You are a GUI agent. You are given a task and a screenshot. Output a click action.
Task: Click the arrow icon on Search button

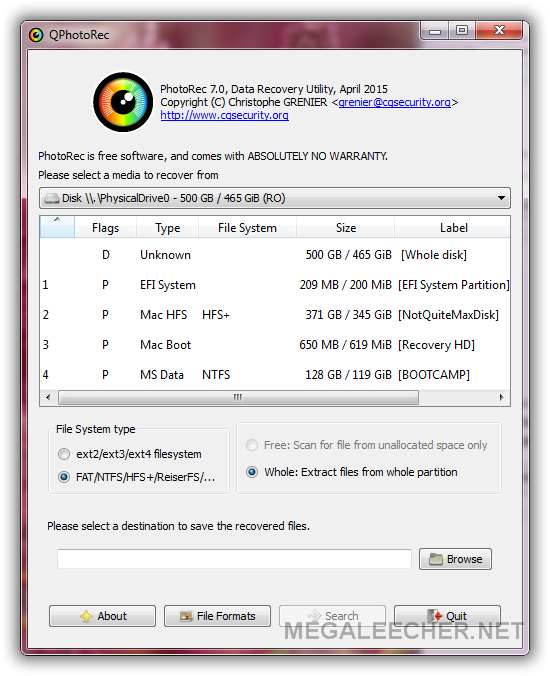point(314,616)
